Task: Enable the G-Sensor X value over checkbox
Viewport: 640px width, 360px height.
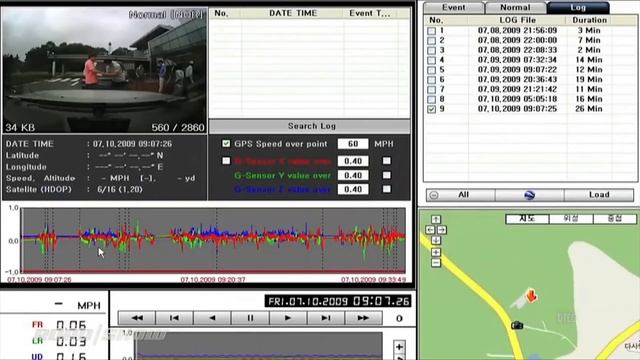Action: 226,161
